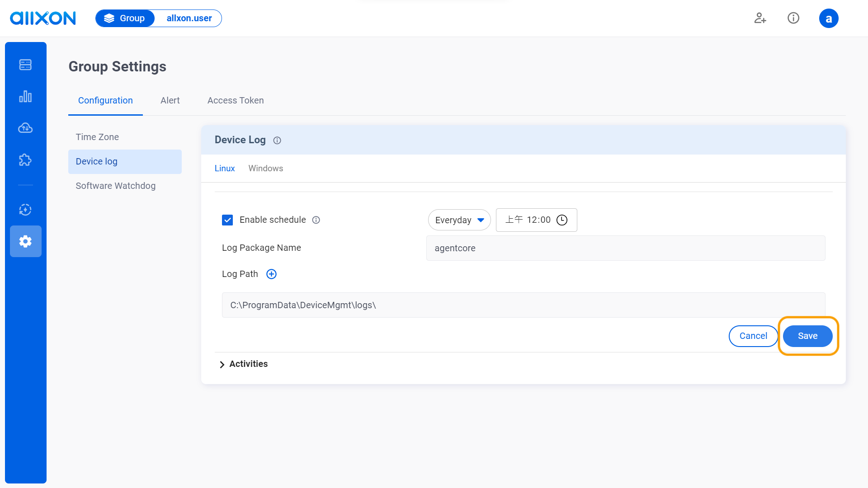This screenshot has height=488, width=868.
Task: Switch to the Alert tab
Action: (170, 100)
